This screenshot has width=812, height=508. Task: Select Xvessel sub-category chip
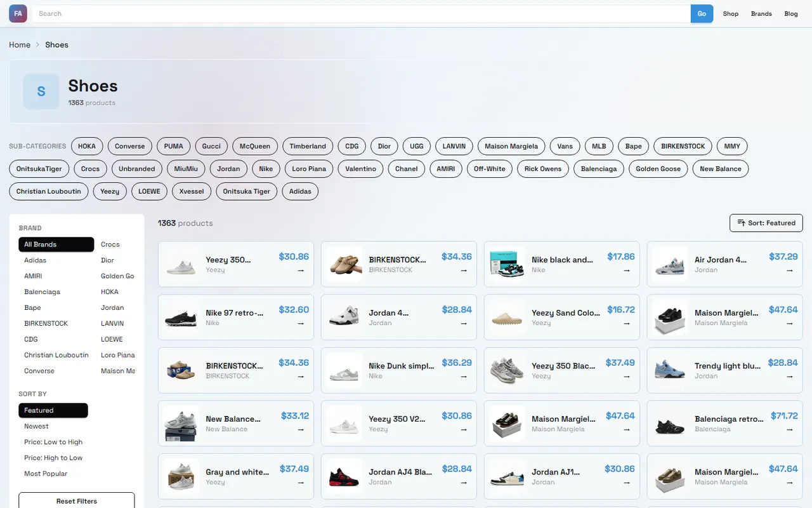click(192, 191)
